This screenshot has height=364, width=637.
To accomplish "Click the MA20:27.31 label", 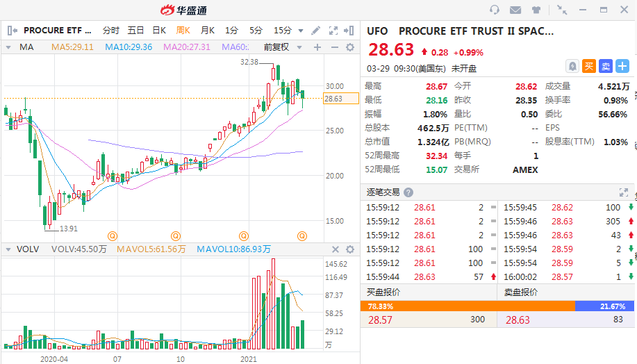I will tap(187, 47).
